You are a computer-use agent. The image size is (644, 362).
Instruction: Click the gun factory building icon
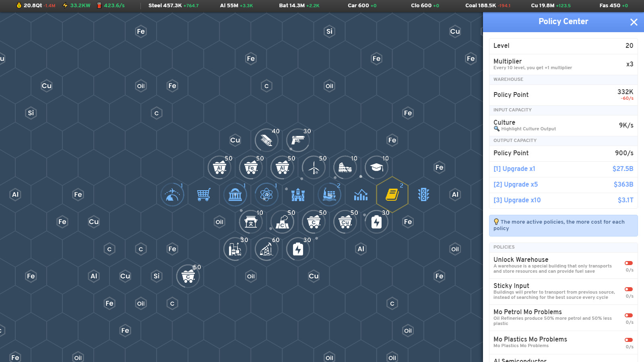point(297,140)
